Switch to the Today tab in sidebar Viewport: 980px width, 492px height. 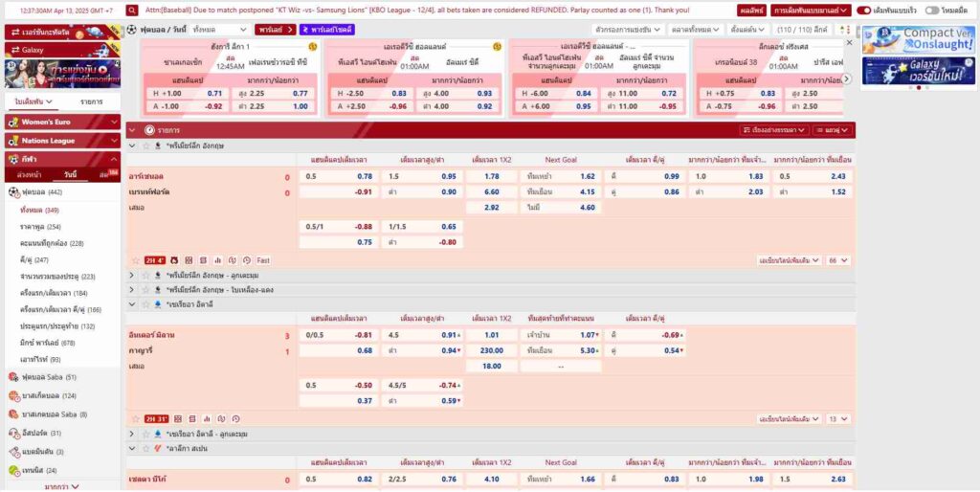point(70,175)
